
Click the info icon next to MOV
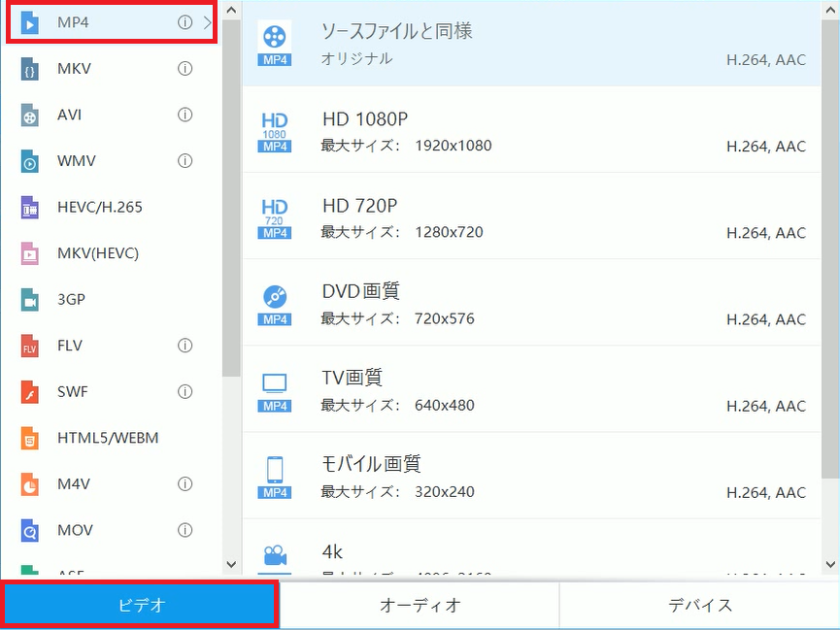pos(185,530)
